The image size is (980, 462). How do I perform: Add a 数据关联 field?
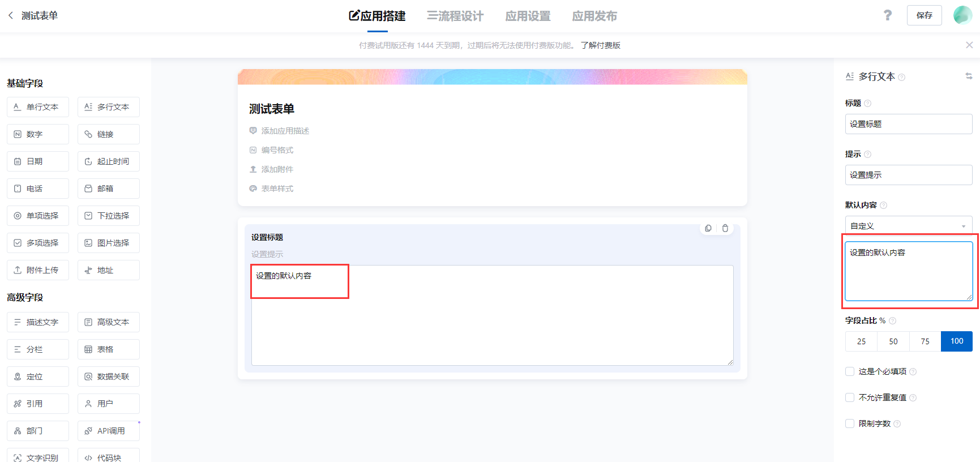coord(109,377)
